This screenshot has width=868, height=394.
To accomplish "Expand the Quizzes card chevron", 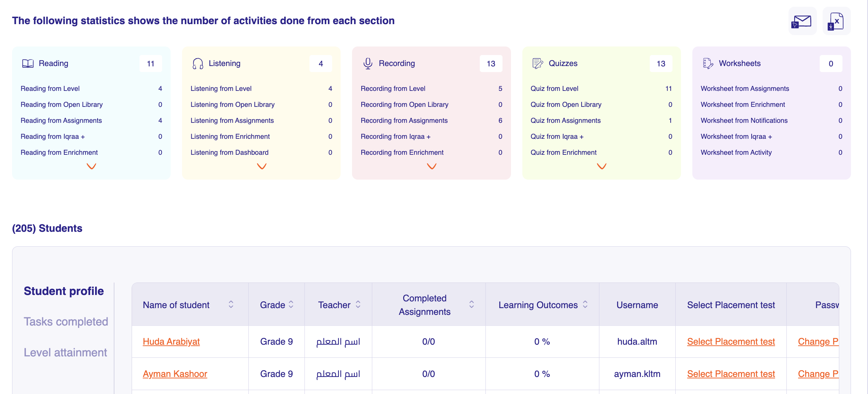I will 601,166.
